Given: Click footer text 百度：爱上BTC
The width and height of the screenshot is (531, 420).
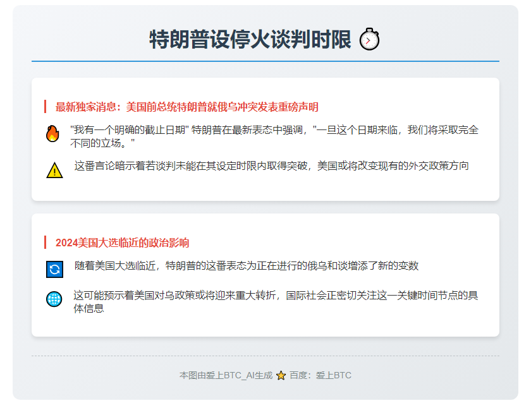Looking at the screenshot, I should click(x=320, y=375).
